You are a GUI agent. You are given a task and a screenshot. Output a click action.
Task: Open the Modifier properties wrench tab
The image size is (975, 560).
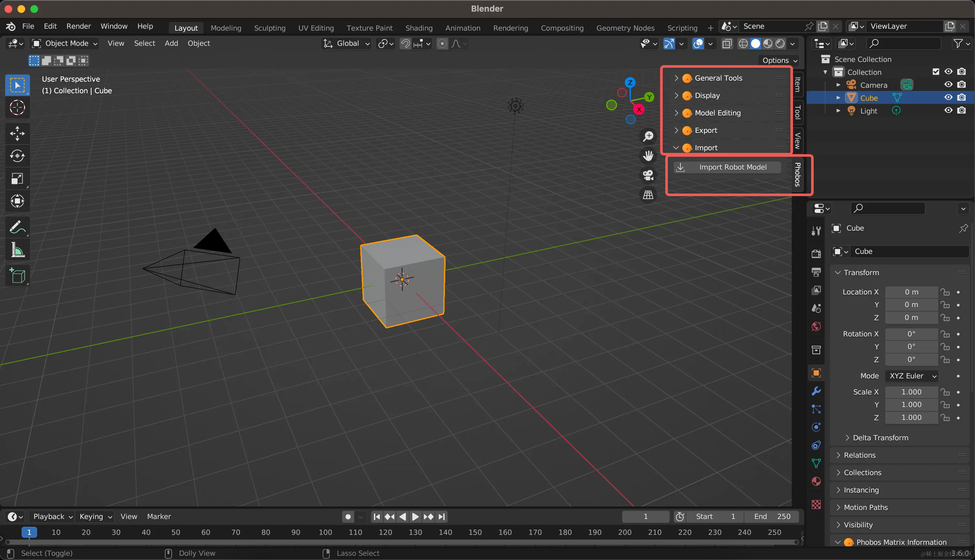(816, 391)
